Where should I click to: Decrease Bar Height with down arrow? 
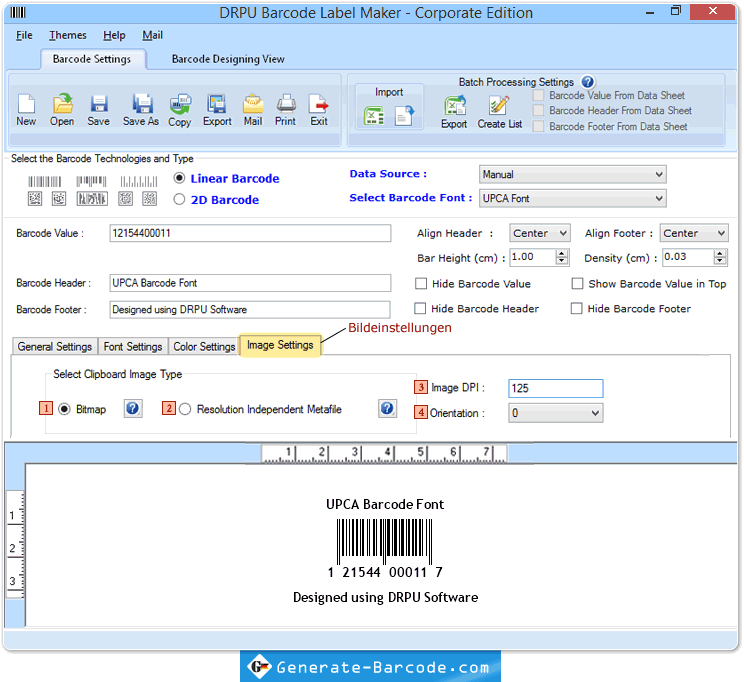pos(562,261)
